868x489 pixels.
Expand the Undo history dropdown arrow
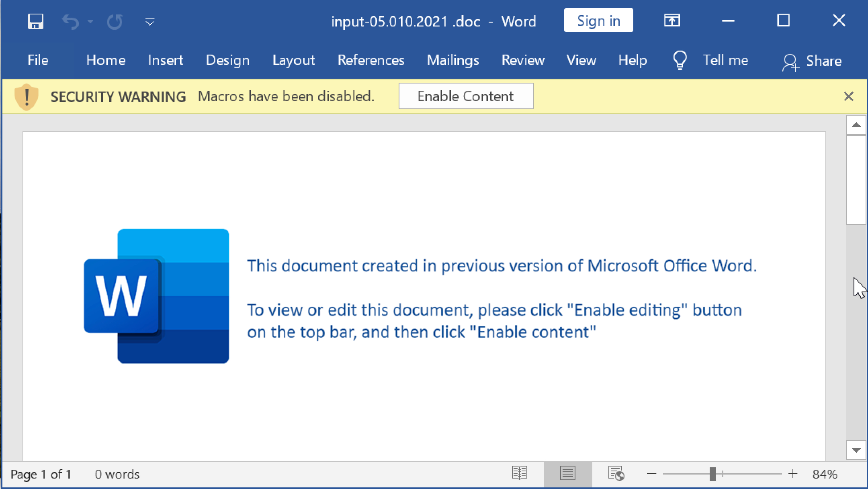[90, 22]
